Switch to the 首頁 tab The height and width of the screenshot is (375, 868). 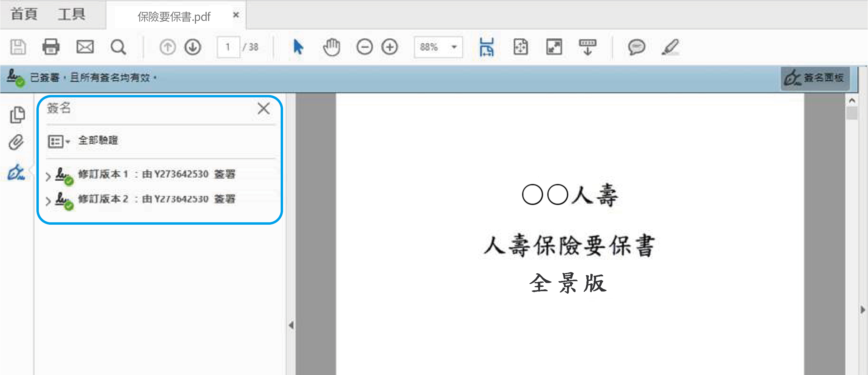pyautogui.click(x=24, y=15)
